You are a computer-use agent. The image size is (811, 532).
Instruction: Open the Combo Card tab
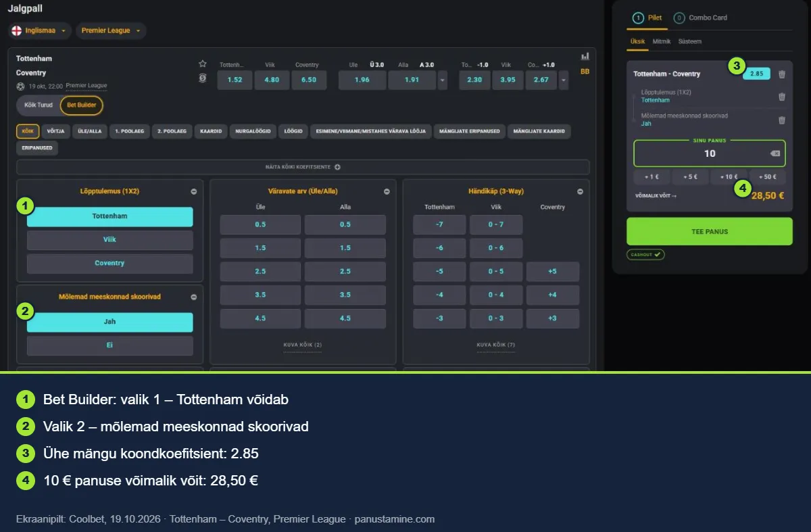701,18
